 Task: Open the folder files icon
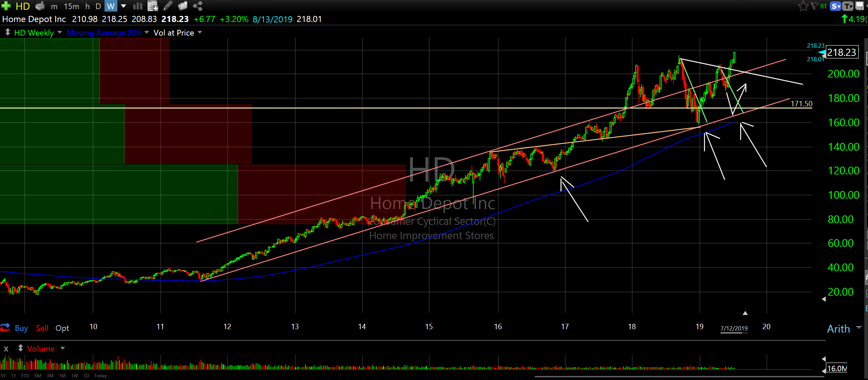183,6
